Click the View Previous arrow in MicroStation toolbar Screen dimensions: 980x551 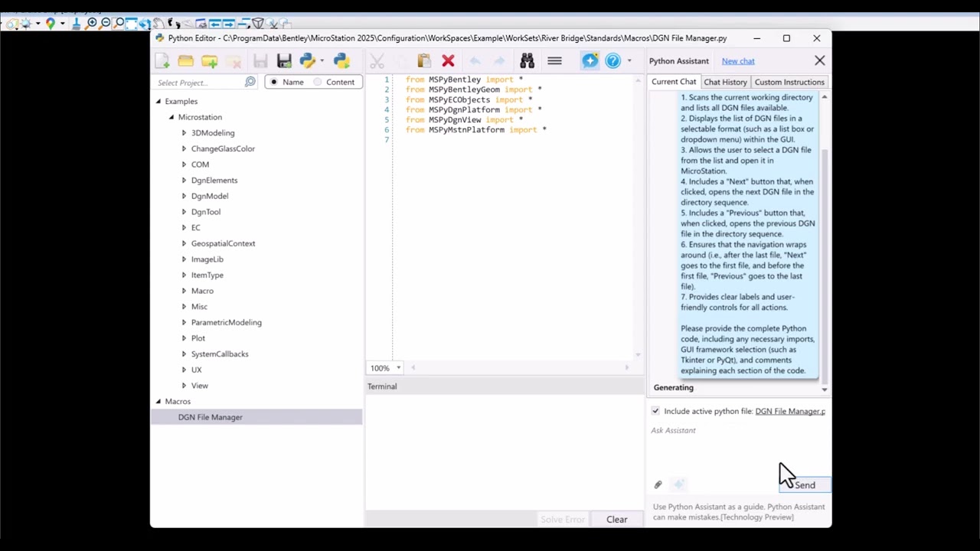coord(215,24)
